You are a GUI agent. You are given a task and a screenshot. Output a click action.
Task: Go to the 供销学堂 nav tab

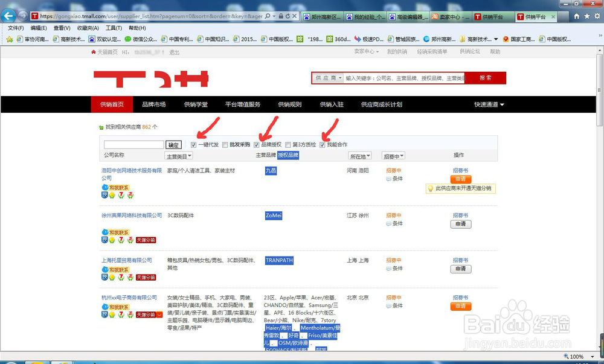pyautogui.click(x=196, y=104)
